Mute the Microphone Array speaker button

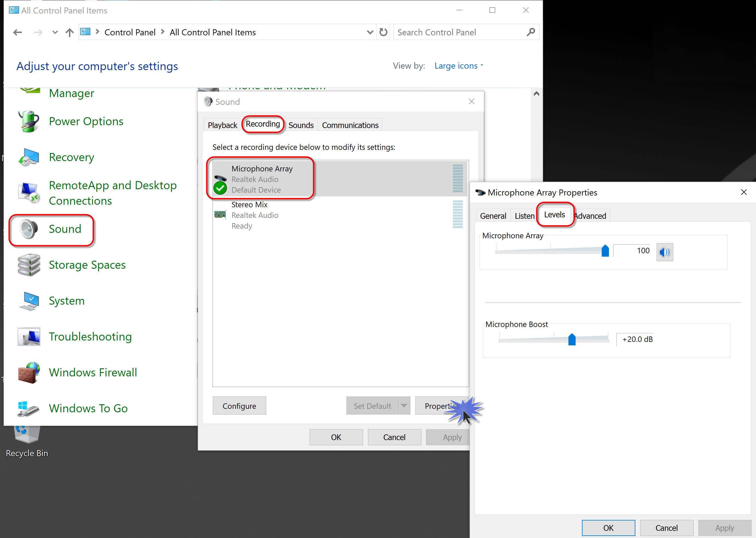click(665, 252)
